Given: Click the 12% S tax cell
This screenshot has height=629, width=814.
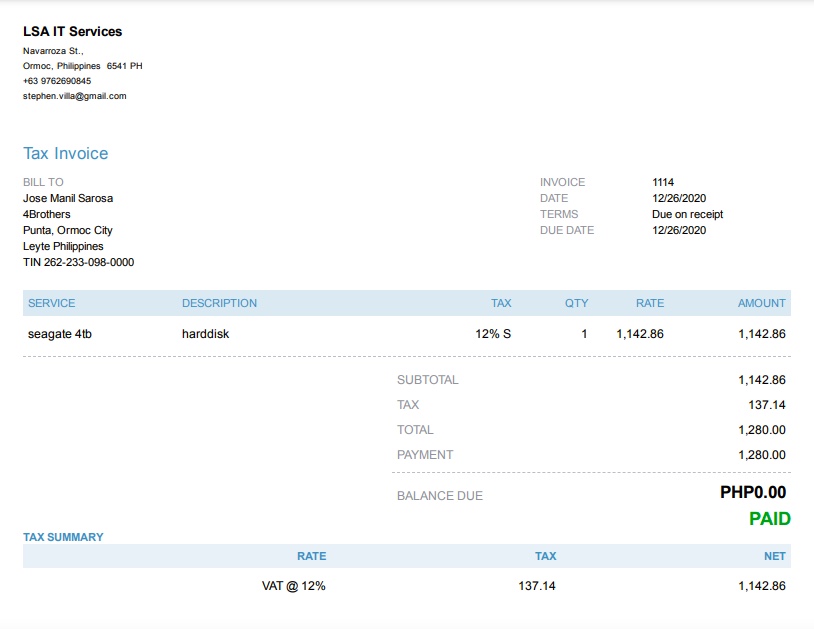Looking at the screenshot, I should tap(493, 334).
